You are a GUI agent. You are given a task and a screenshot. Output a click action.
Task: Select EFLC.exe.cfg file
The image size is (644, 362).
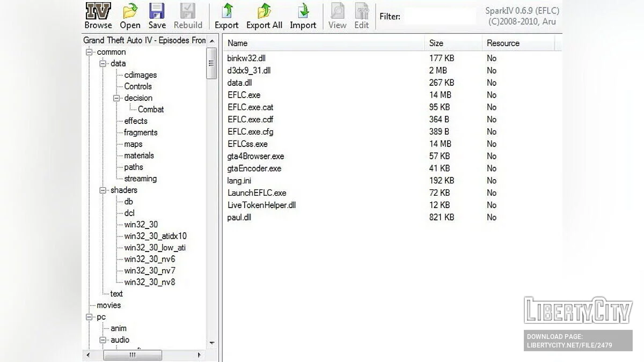[250, 132]
